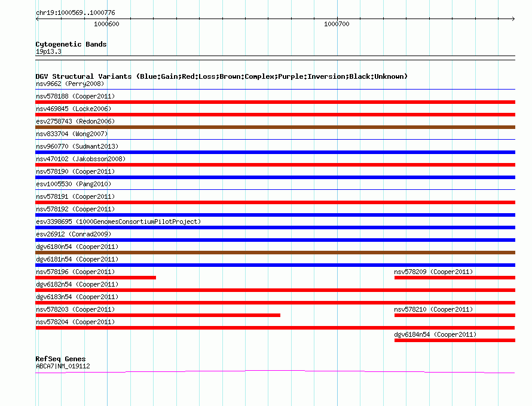Screen dimensions: 532x406
Task: Click esv3398695 1000GenomesConsortiumPilotProject label
Action: coord(118,222)
